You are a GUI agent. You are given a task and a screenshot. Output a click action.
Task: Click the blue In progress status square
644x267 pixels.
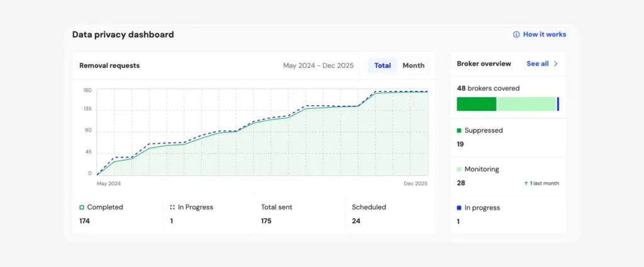click(459, 208)
